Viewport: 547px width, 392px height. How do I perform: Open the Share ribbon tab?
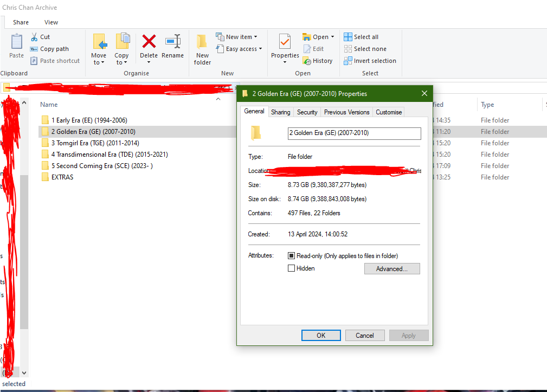pos(21,22)
